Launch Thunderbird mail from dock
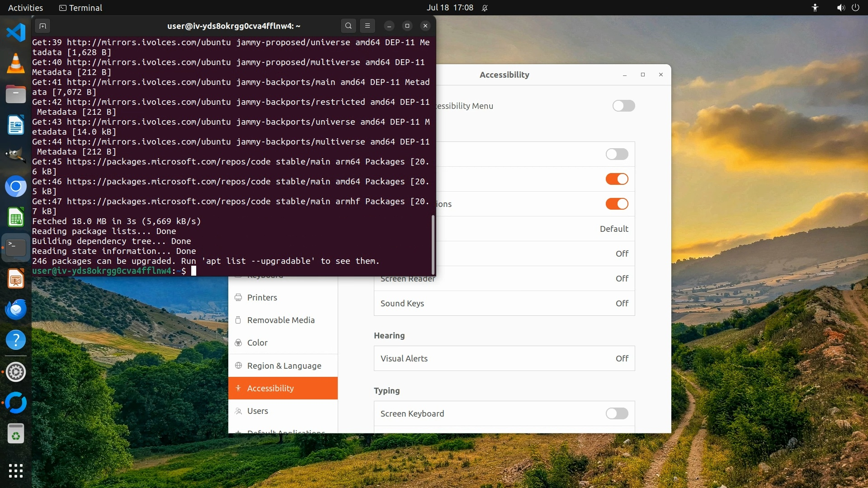This screenshot has width=868, height=488. 16,310
